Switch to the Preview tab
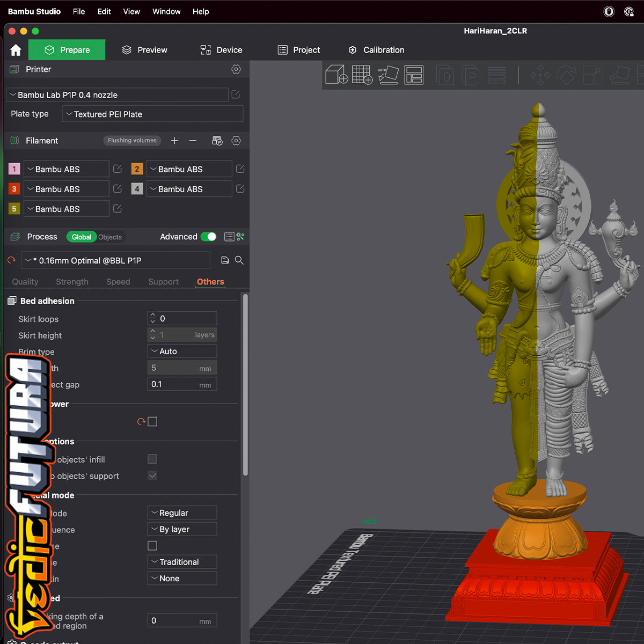This screenshot has width=644, height=644. (x=144, y=49)
